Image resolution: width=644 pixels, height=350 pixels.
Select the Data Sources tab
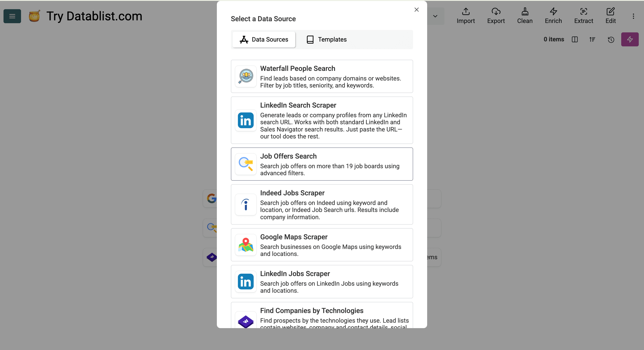264,39
